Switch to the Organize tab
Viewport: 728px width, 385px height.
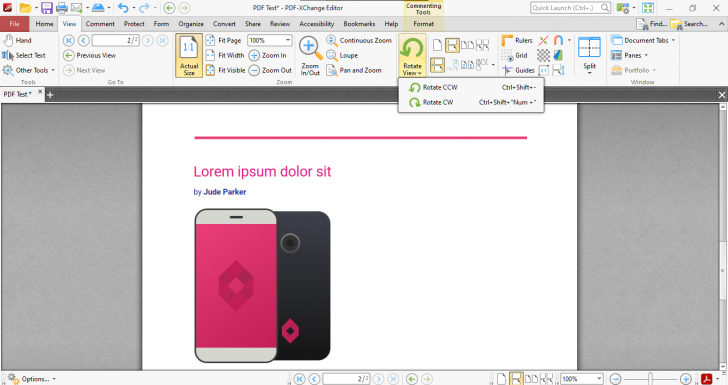(191, 24)
